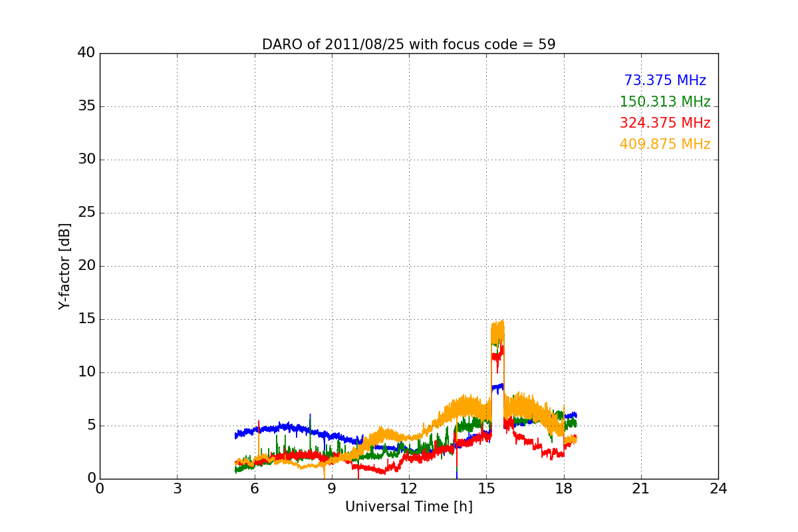Click y-axis tick label 25
The height and width of the screenshot is (532, 798).
click(x=86, y=213)
